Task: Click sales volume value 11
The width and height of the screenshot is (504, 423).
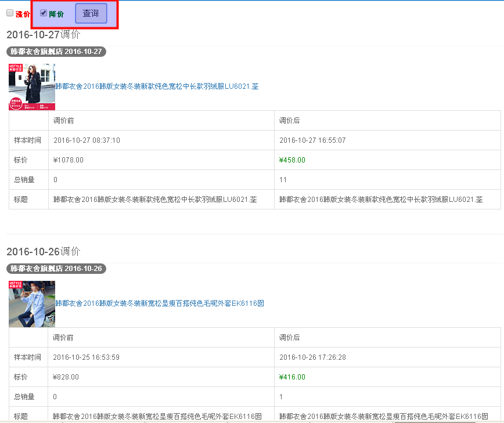Action: pos(283,180)
